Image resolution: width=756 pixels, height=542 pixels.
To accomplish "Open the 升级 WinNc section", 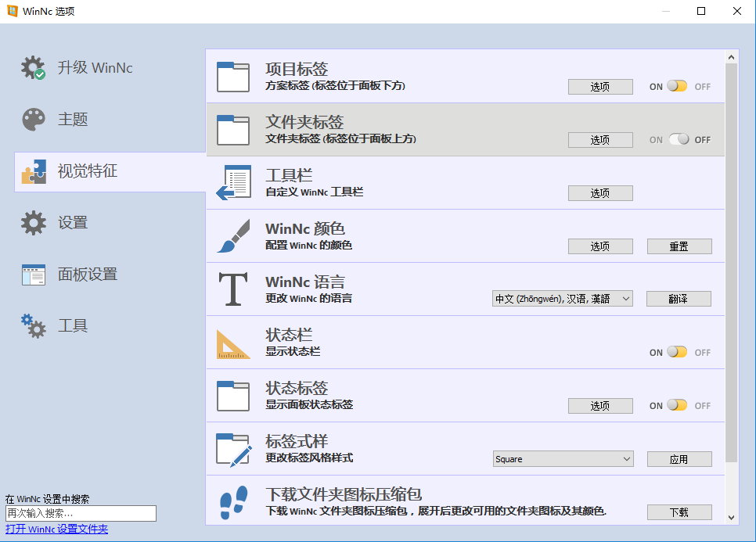I will pyautogui.click(x=110, y=67).
